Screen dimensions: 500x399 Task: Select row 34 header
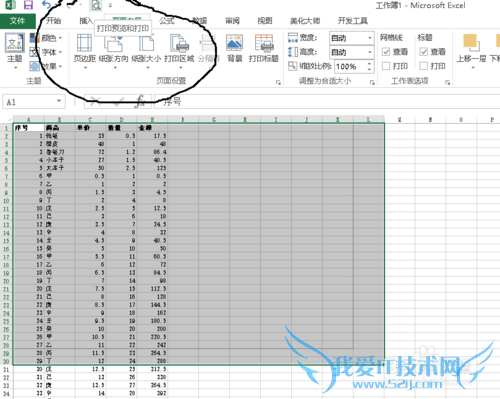6,393
